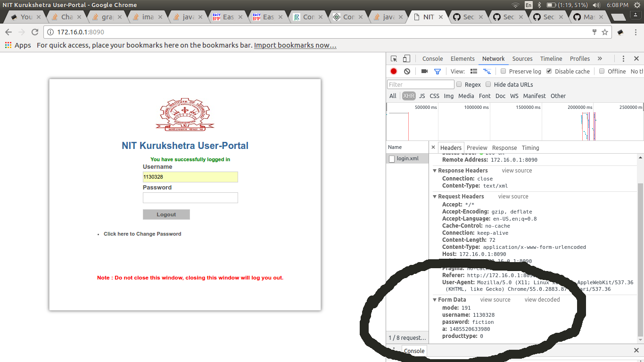
Task: Uncheck Disable cache checkbox
Action: coord(549,71)
